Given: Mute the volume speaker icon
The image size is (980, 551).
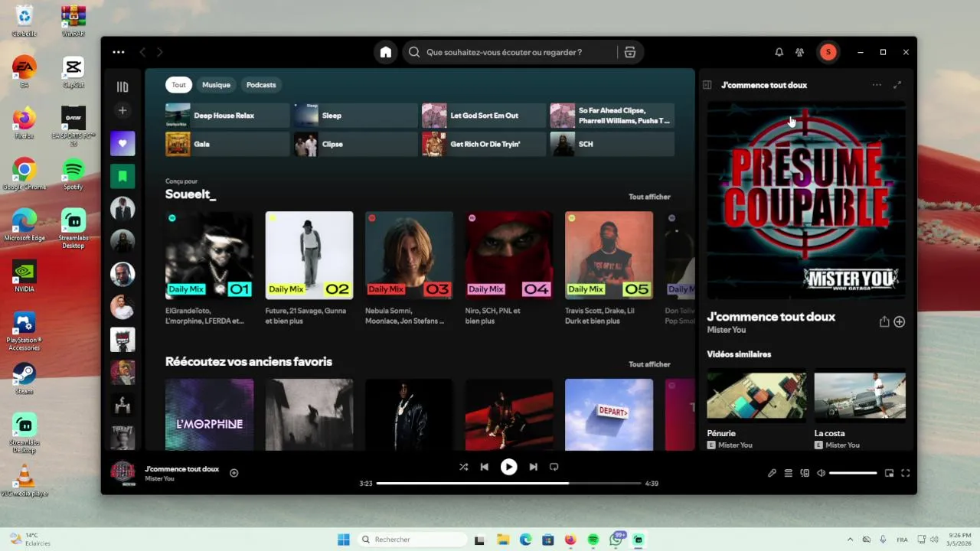Looking at the screenshot, I should click(821, 473).
